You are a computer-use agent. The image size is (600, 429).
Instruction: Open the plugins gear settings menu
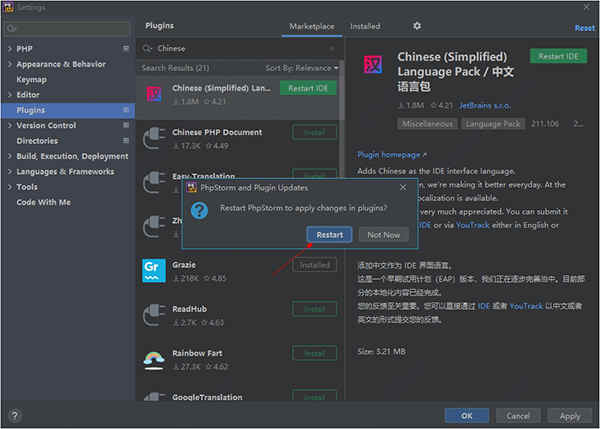click(x=417, y=26)
